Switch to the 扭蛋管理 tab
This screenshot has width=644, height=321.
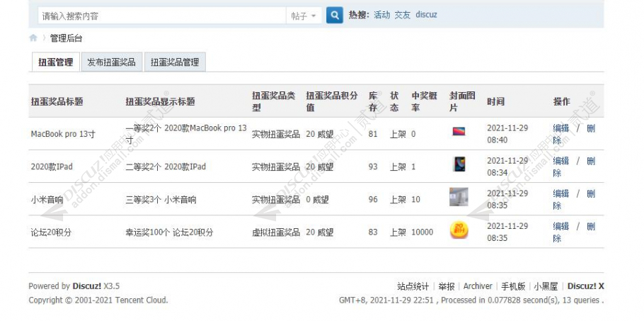pos(55,62)
